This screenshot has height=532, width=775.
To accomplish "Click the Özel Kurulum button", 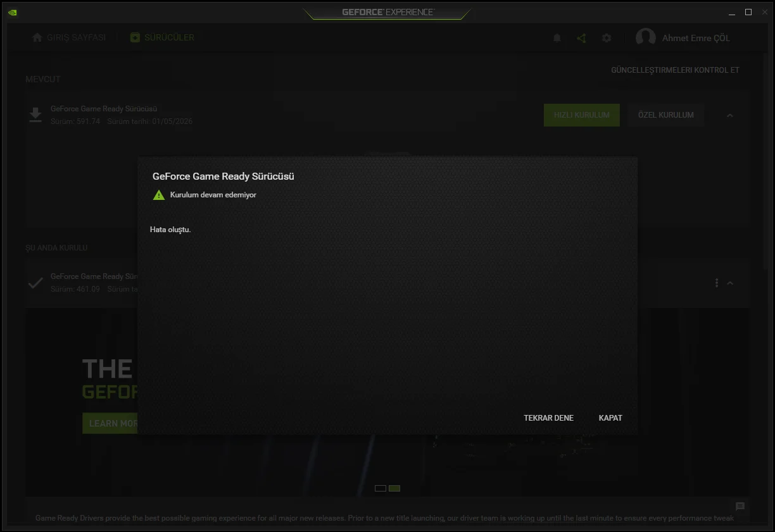I will pos(665,115).
